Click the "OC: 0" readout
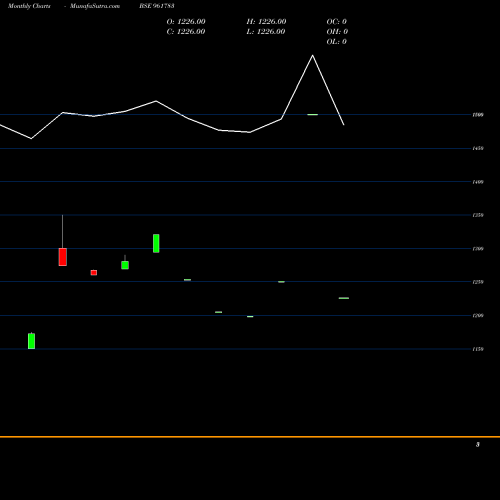 point(337,22)
